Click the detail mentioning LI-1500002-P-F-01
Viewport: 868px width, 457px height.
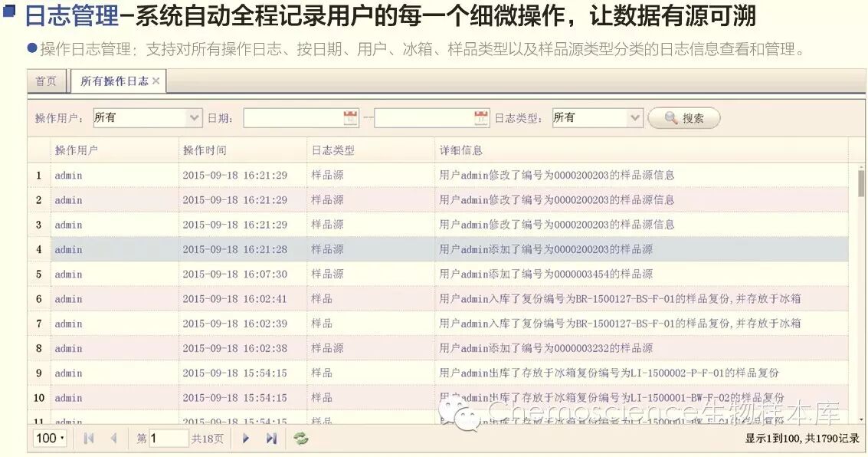[609, 373]
